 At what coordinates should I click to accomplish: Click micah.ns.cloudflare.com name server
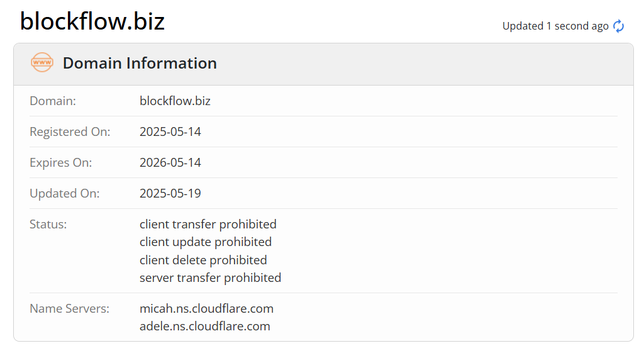pyautogui.click(x=206, y=308)
